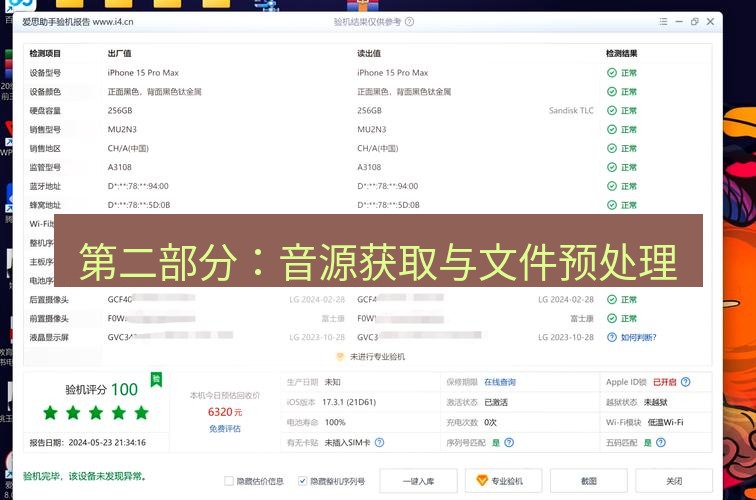The width and height of the screenshot is (756, 500).
Task: Click 正常 check icon for 设备型号 row
Action: pyautogui.click(x=612, y=73)
